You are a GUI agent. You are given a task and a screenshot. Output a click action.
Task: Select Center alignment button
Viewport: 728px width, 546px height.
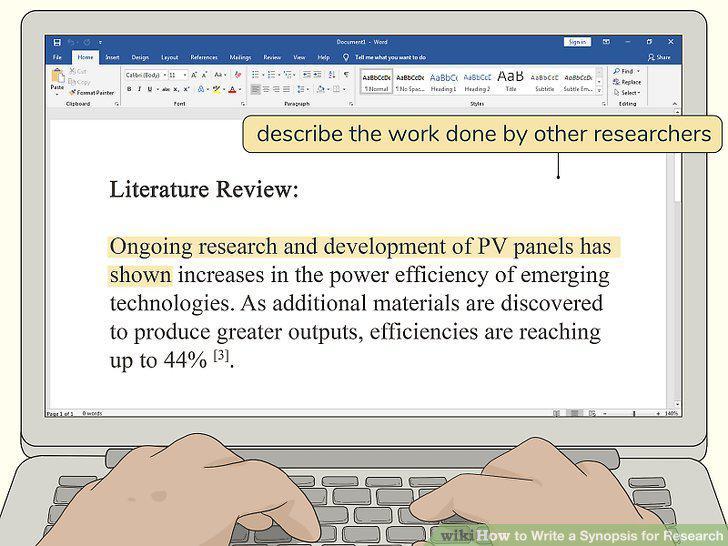click(x=266, y=89)
